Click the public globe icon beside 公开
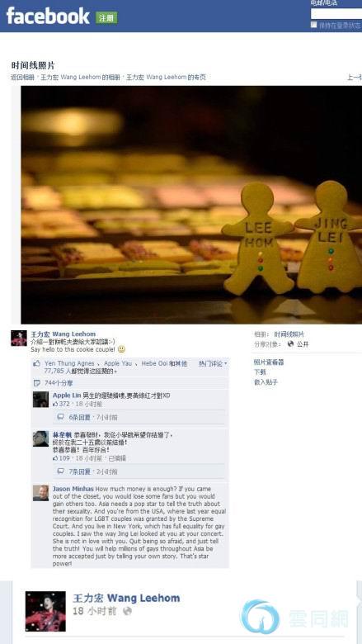Viewport: 362px width, 644px height. pyautogui.click(x=290, y=343)
